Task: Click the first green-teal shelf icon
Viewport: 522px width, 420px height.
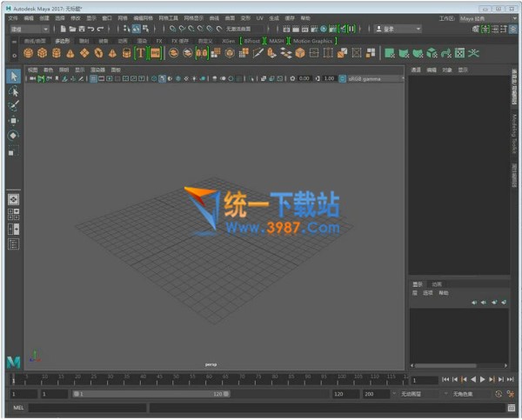Action: (x=390, y=53)
